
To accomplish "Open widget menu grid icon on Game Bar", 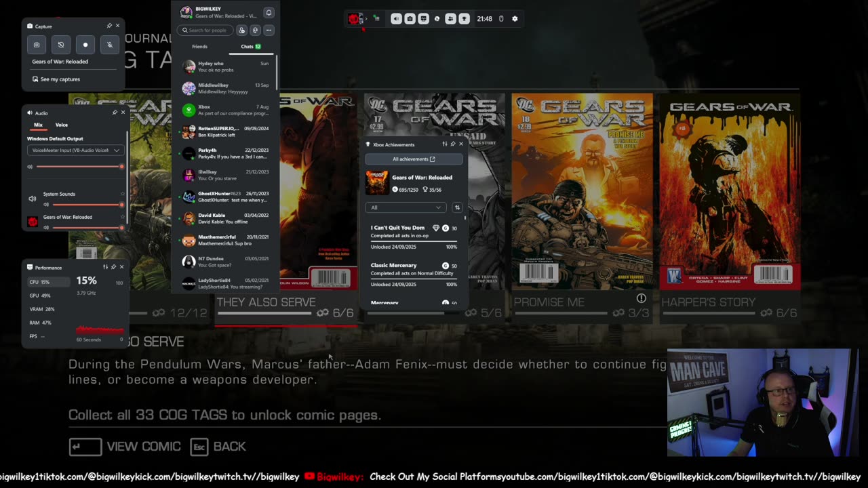I will point(376,19).
